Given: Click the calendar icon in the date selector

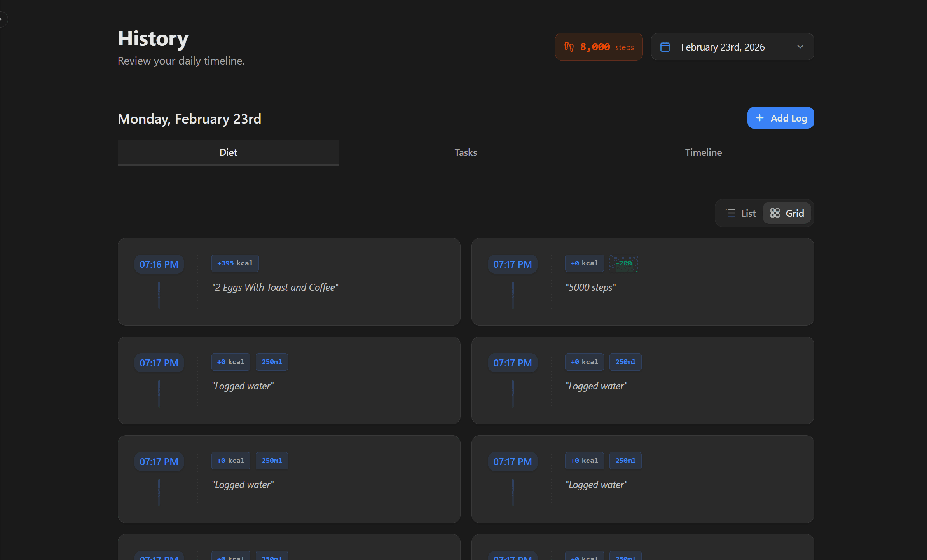Looking at the screenshot, I should tap(665, 46).
